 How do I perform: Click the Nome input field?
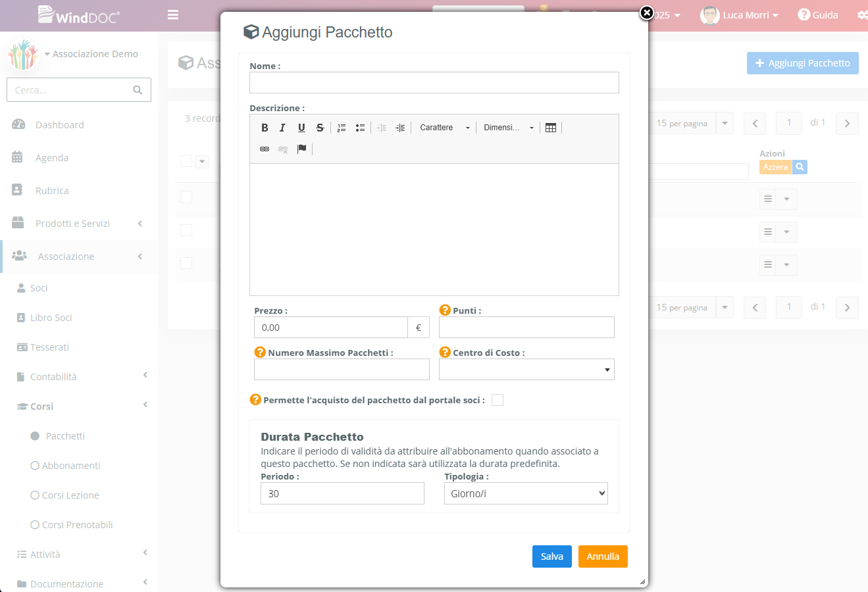pos(434,83)
